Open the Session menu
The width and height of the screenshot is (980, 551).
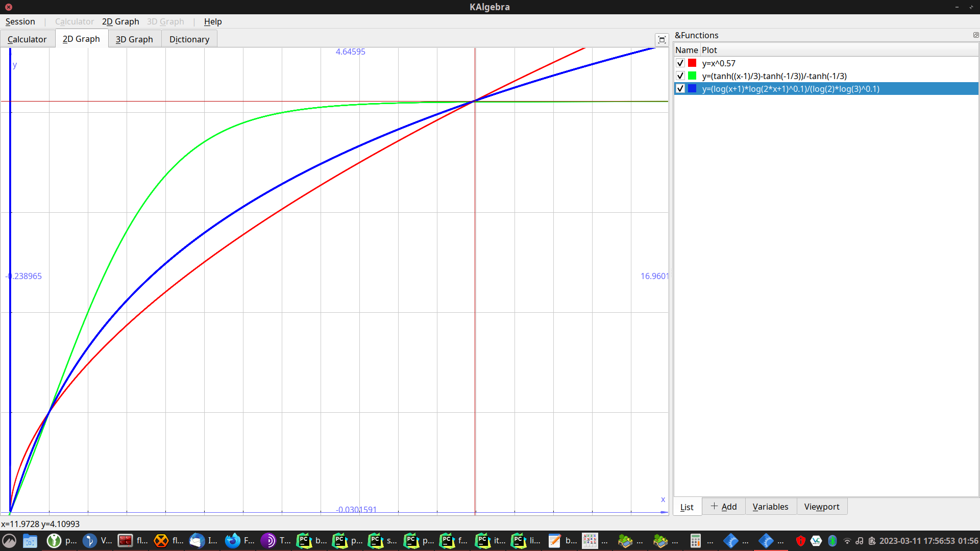20,21
